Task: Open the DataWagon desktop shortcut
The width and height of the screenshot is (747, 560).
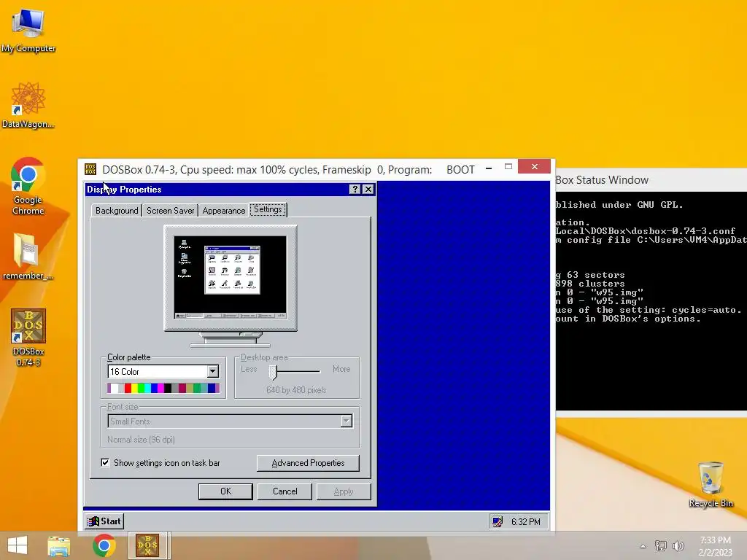Action: pos(28,105)
